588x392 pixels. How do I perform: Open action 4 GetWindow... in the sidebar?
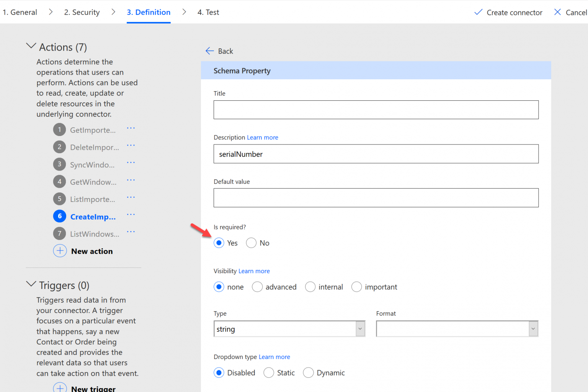click(x=60, y=182)
